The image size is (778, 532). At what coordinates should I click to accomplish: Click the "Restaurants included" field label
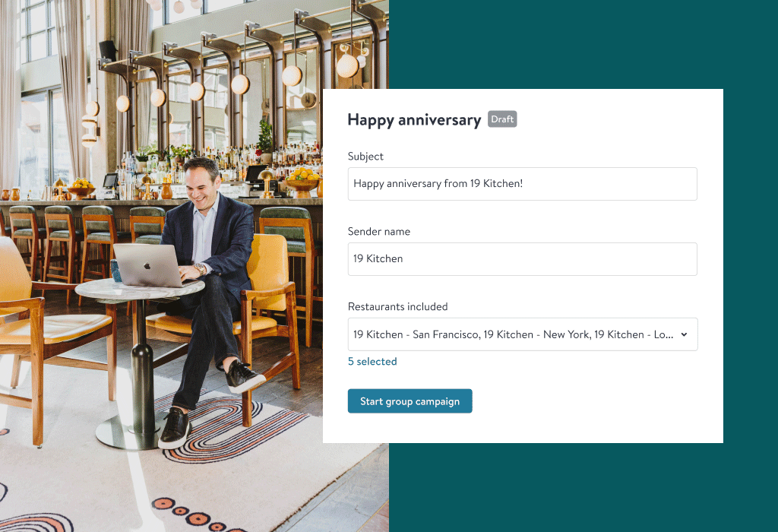click(397, 307)
